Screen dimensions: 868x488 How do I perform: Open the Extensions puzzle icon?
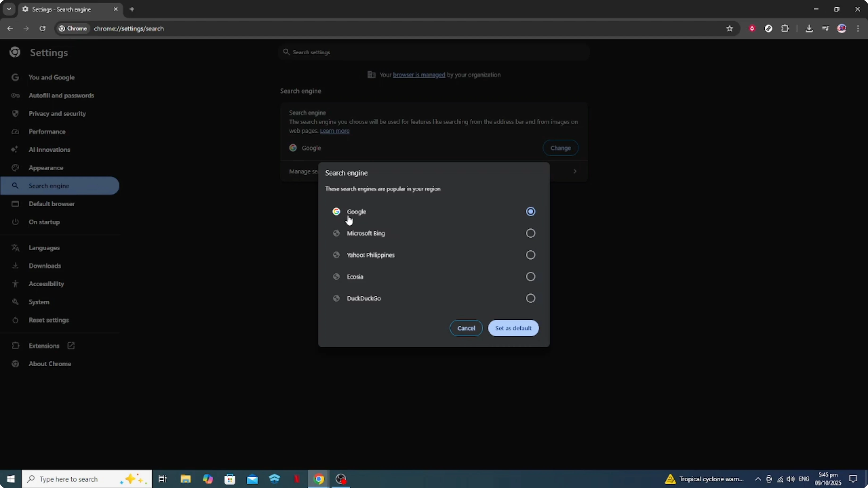tap(785, 29)
